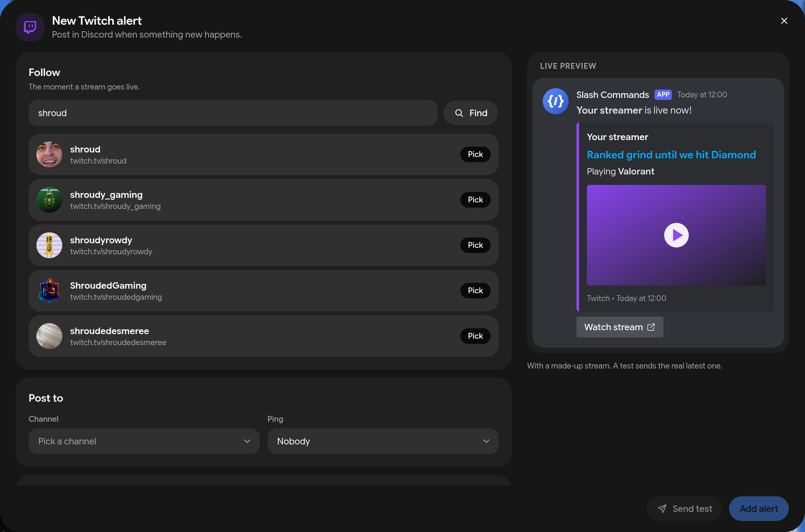Click the external link icon in Watch stream
Screen dimensions: 805x532
tap(651, 327)
